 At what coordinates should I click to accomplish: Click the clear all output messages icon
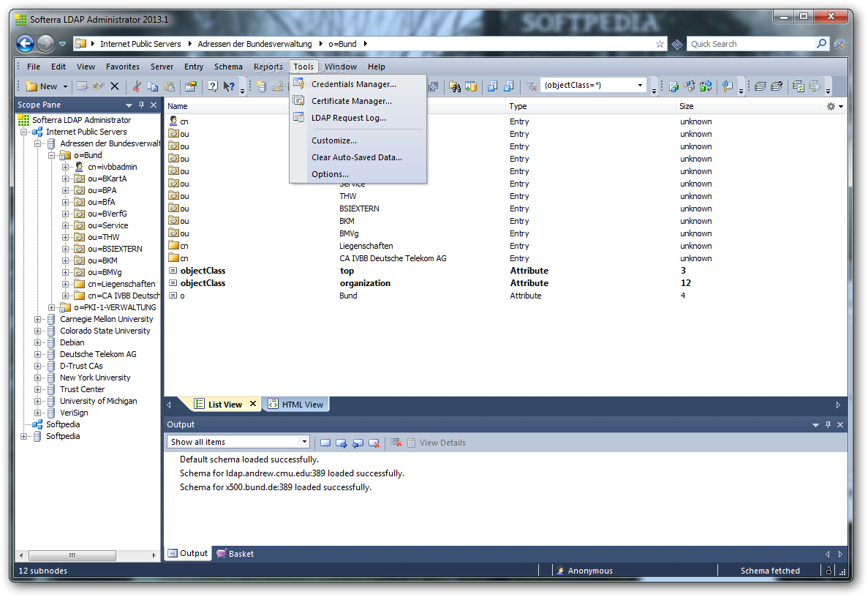click(x=396, y=443)
